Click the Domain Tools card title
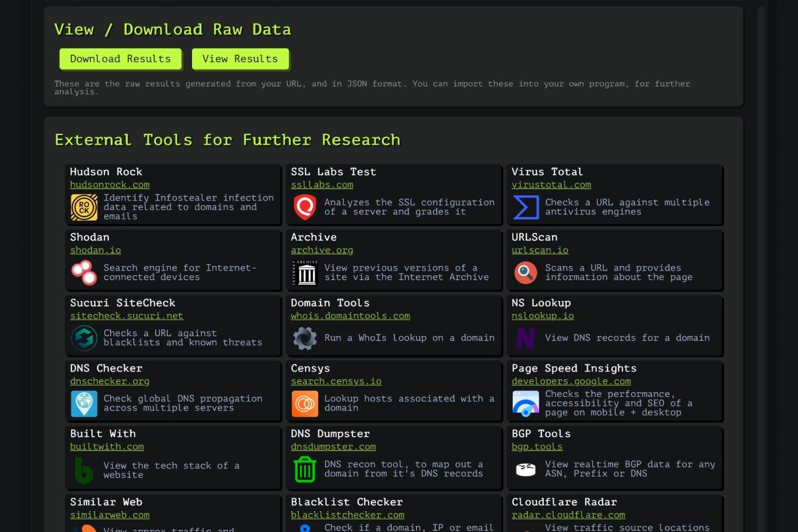This screenshot has height=532, width=798. [x=330, y=303]
